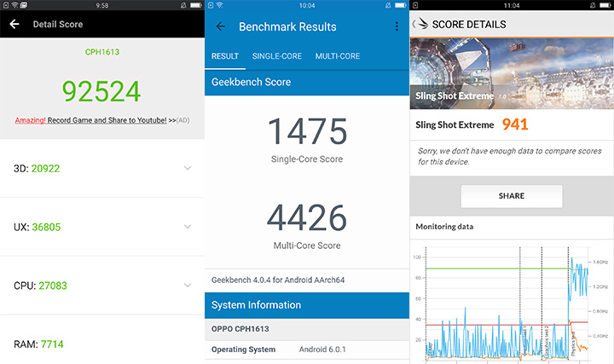Tap the RAM score row
The width and height of the screenshot is (614, 364).
point(102,344)
